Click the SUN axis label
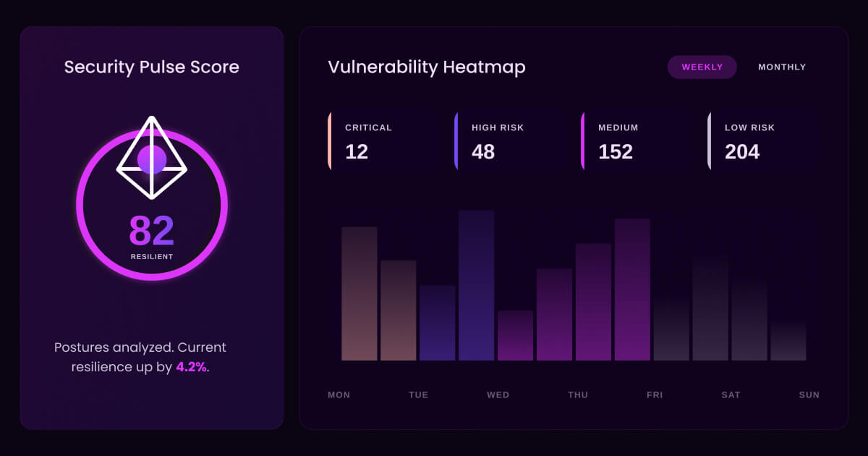Screen dimensions: 868x456 coord(809,395)
